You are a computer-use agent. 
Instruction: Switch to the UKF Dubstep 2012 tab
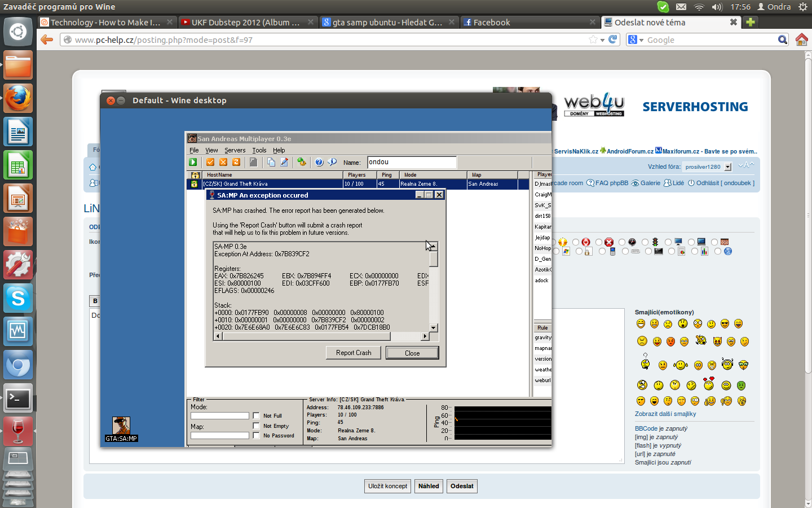(x=248, y=22)
